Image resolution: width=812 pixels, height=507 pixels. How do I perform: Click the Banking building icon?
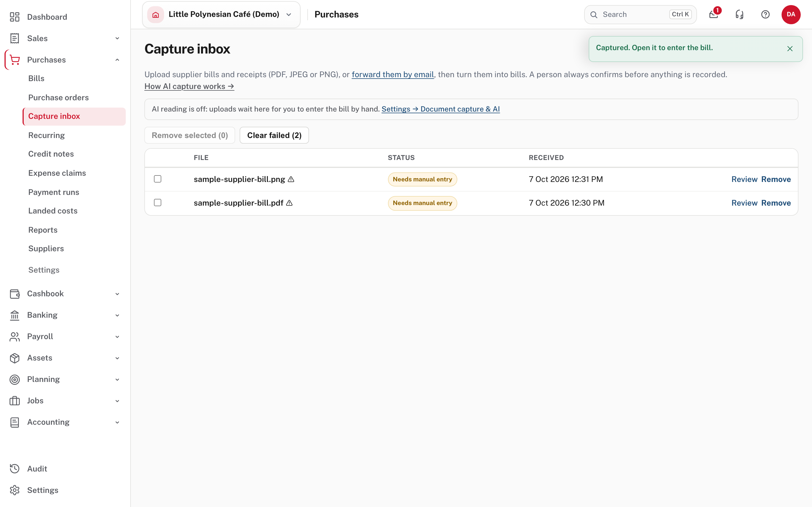coord(14,315)
